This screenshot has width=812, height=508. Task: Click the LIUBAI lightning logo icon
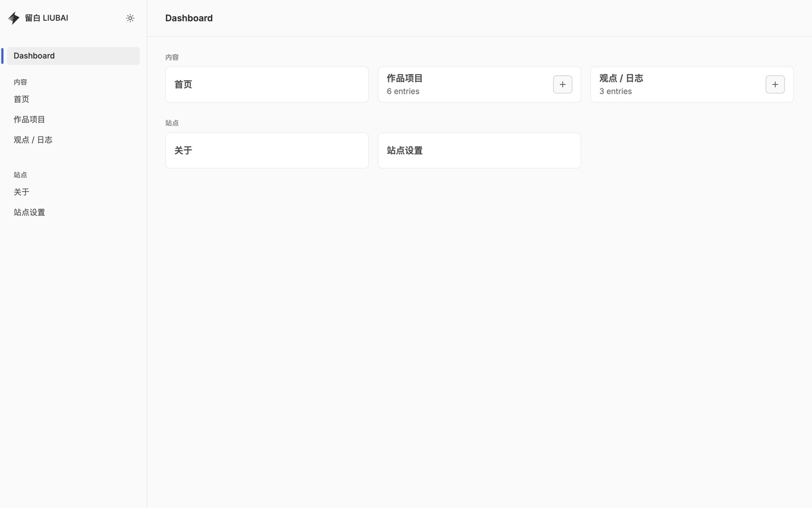[14, 18]
